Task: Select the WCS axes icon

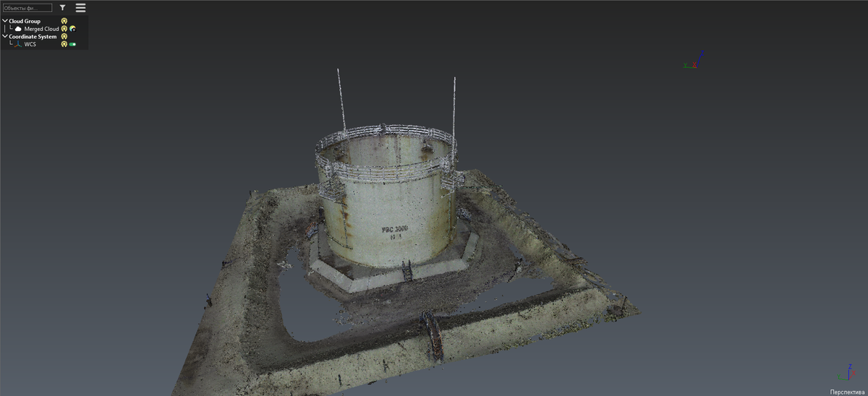Action: point(19,44)
